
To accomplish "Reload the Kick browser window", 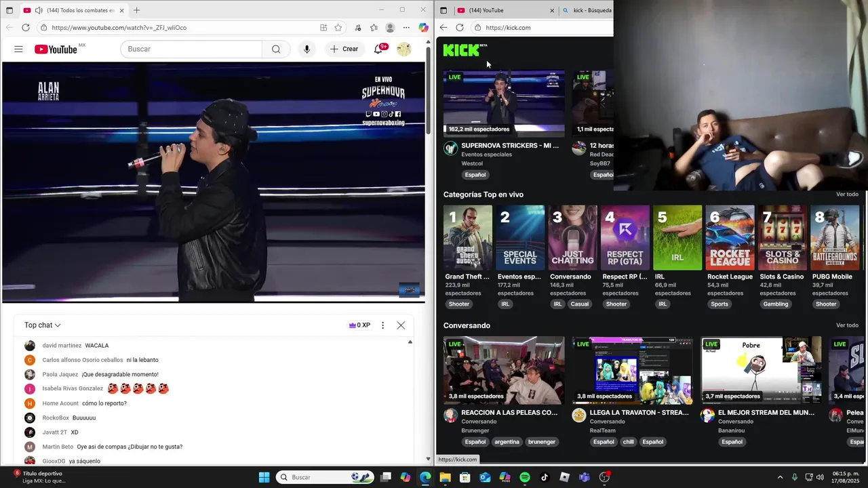I will point(460,28).
